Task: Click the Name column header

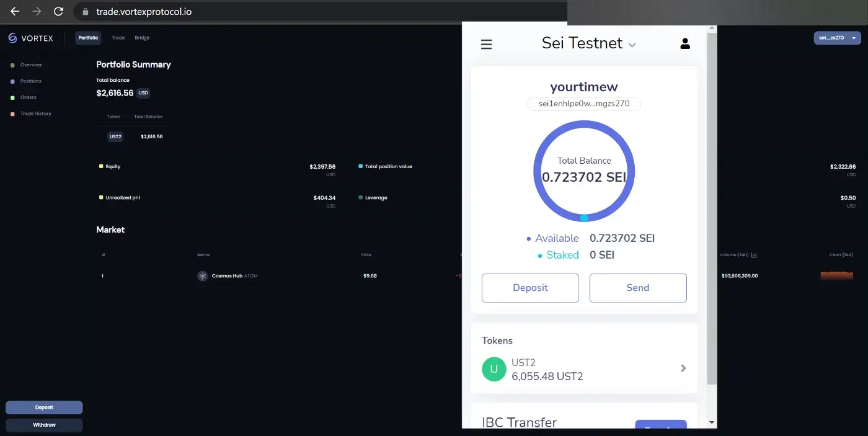Action: (x=203, y=255)
